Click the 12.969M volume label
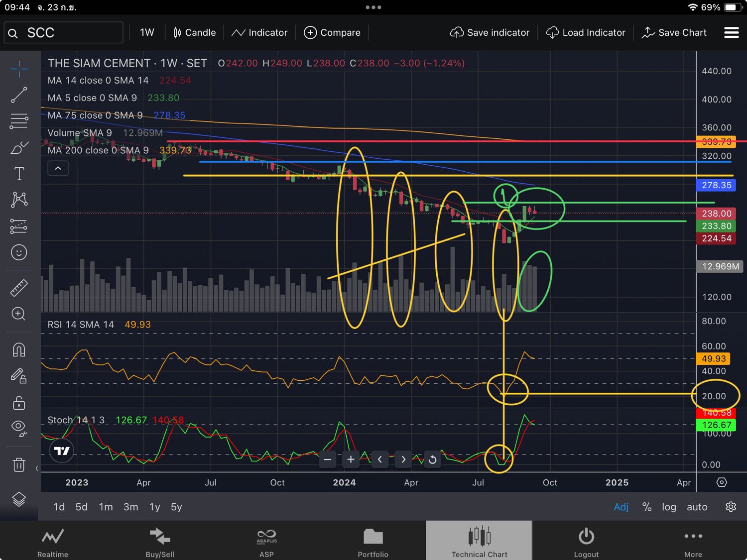747x560 pixels. pos(720,266)
